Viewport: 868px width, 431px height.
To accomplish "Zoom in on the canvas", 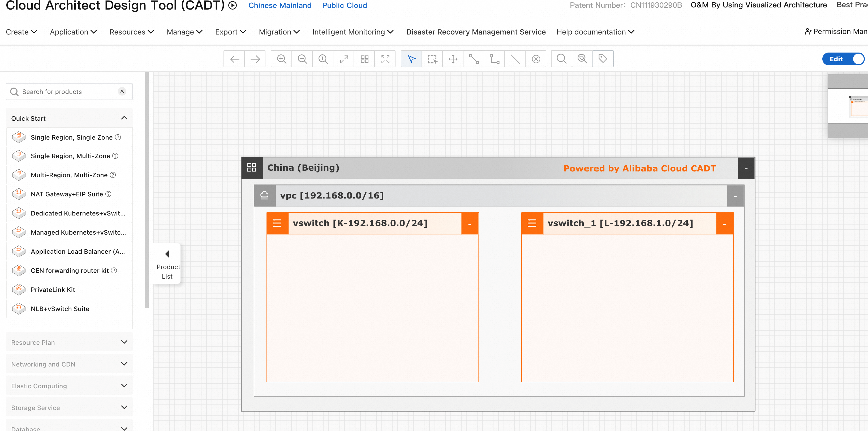I will pyautogui.click(x=281, y=59).
